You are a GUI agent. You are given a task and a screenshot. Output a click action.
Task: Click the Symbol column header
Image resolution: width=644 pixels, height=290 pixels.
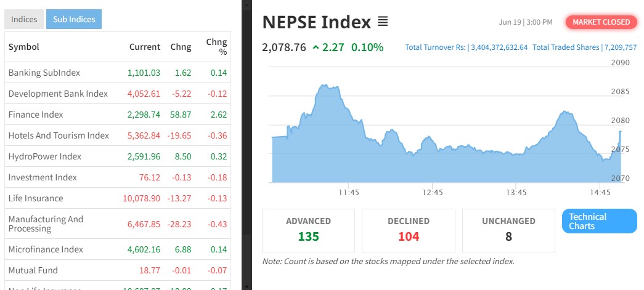[x=24, y=47]
